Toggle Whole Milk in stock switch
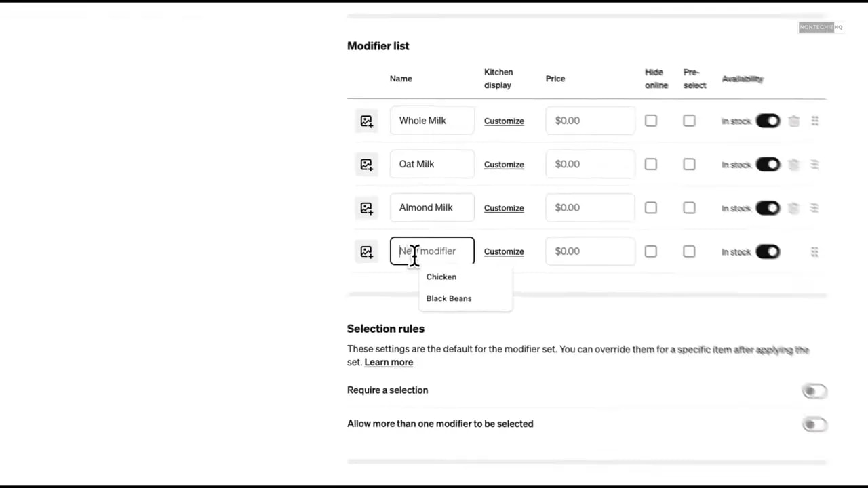The width and height of the screenshot is (868, 488). [768, 121]
